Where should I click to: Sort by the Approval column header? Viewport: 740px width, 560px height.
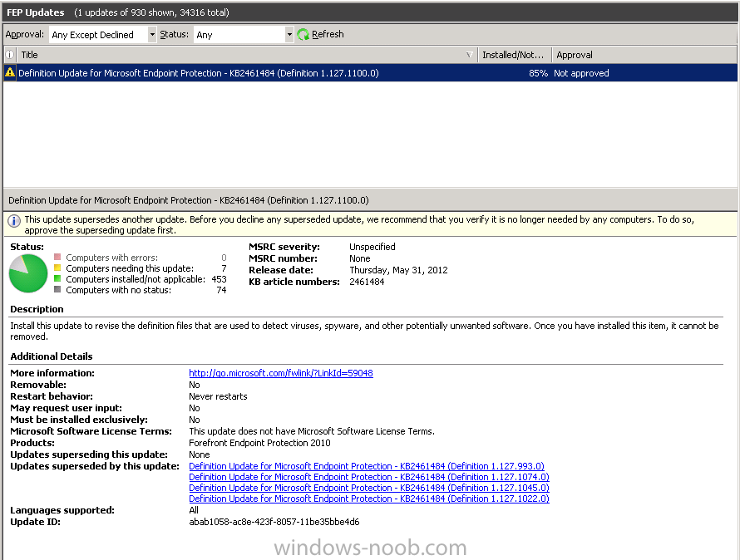644,55
